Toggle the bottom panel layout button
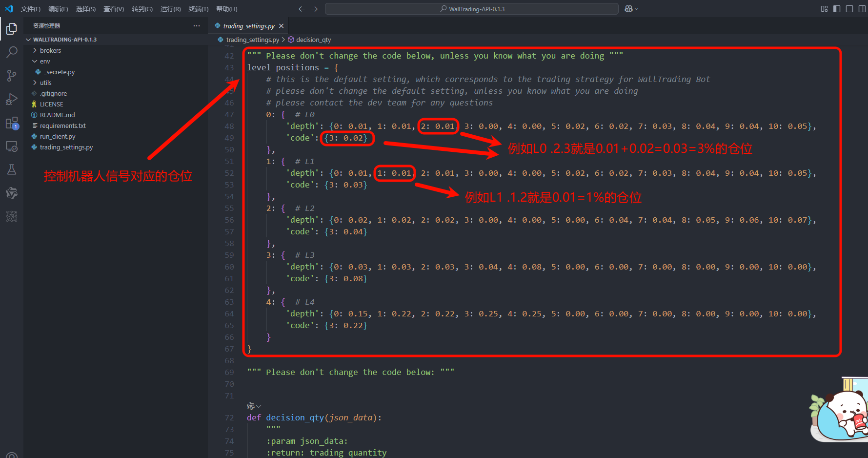868x458 pixels. coord(849,9)
